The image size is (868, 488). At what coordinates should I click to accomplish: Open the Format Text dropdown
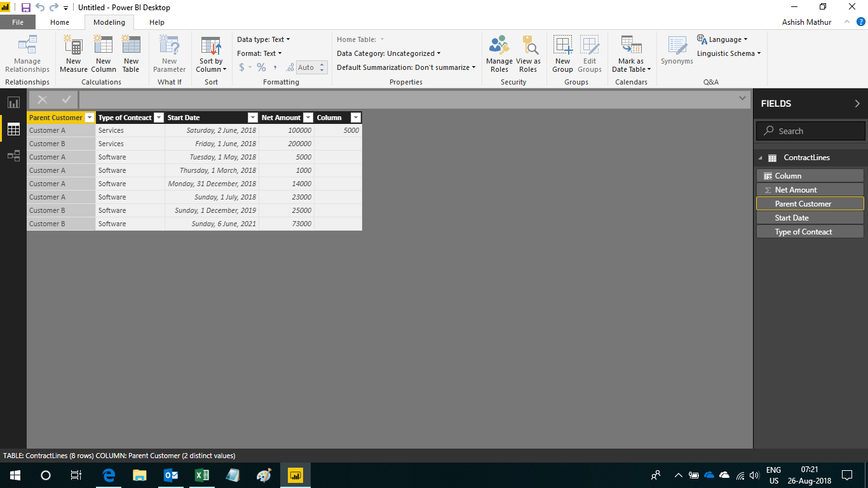(x=259, y=53)
